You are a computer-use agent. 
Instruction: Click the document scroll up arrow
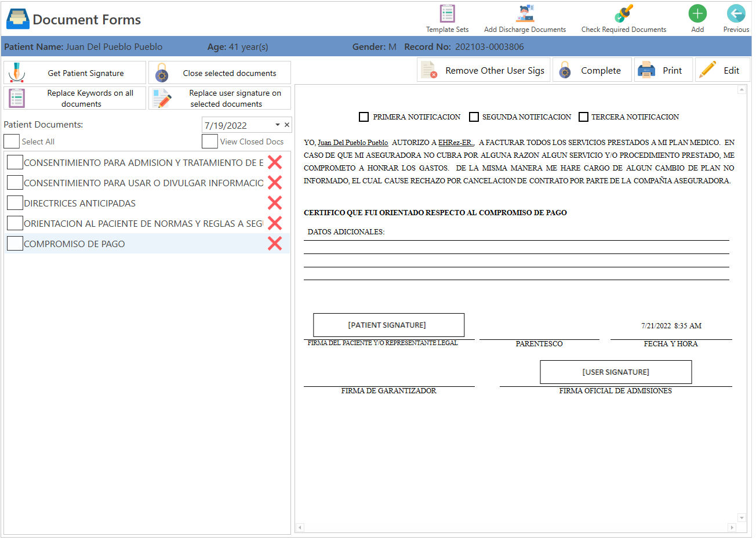(742, 90)
